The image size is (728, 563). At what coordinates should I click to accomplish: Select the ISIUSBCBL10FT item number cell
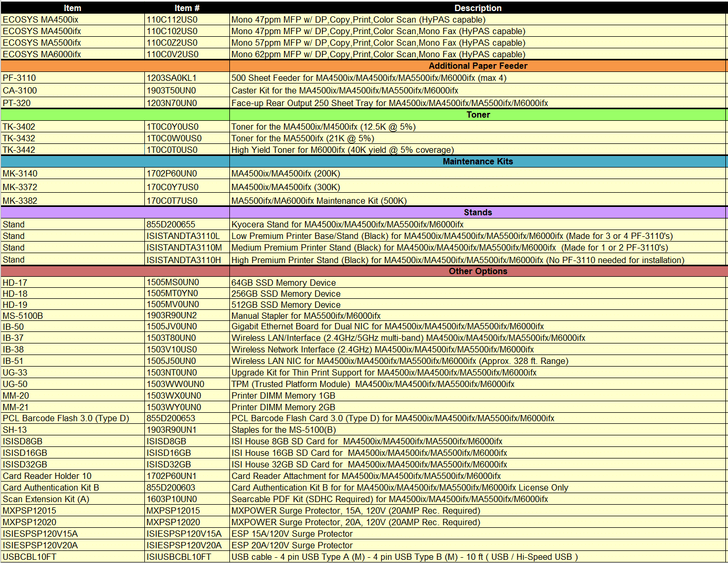(x=179, y=557)
